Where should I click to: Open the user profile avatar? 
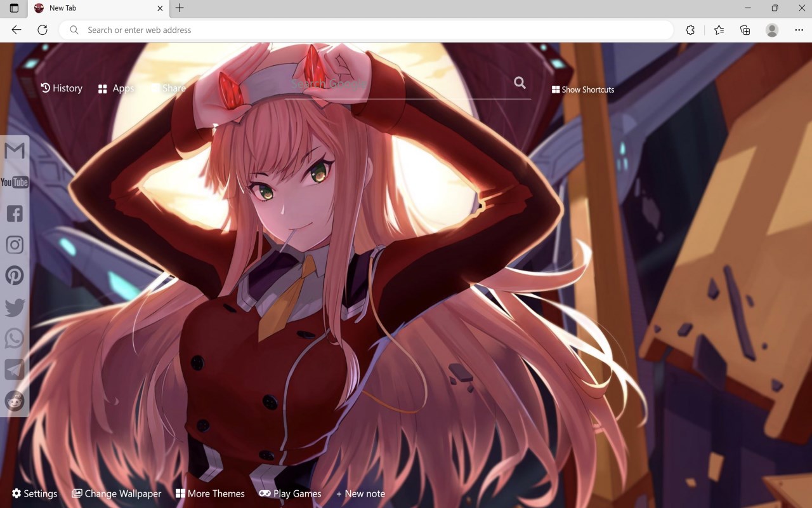pyautogui.click(x=772, y=30)
